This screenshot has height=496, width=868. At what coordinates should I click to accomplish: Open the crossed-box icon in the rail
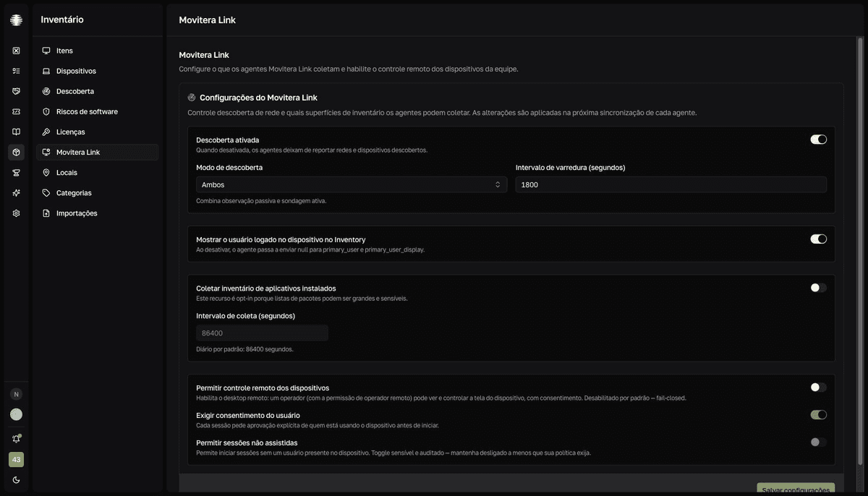point(16,51)
